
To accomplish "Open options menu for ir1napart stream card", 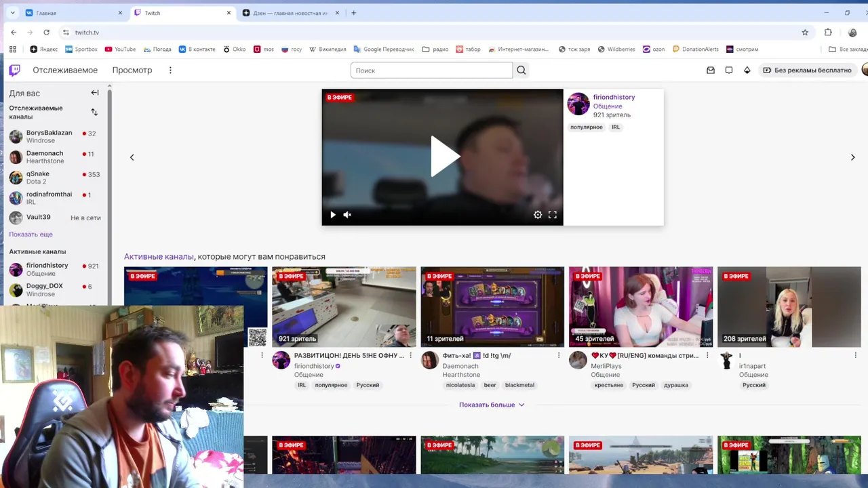I will [x=856, y=355].
